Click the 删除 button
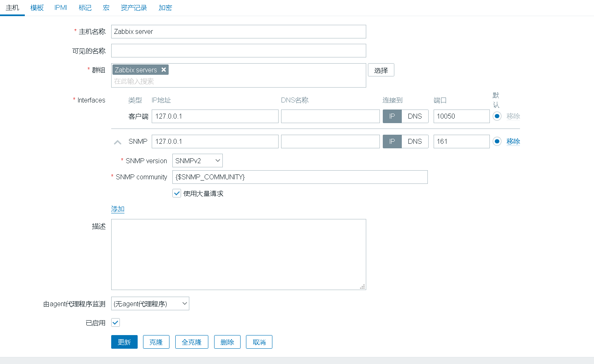Image resolution: width=594 pixels, height=364 pixels. coord(227,342)
